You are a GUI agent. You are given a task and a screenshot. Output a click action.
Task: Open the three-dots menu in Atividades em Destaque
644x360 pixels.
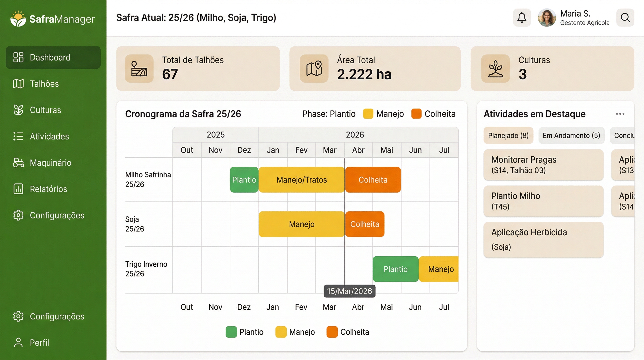click(620, 114)
